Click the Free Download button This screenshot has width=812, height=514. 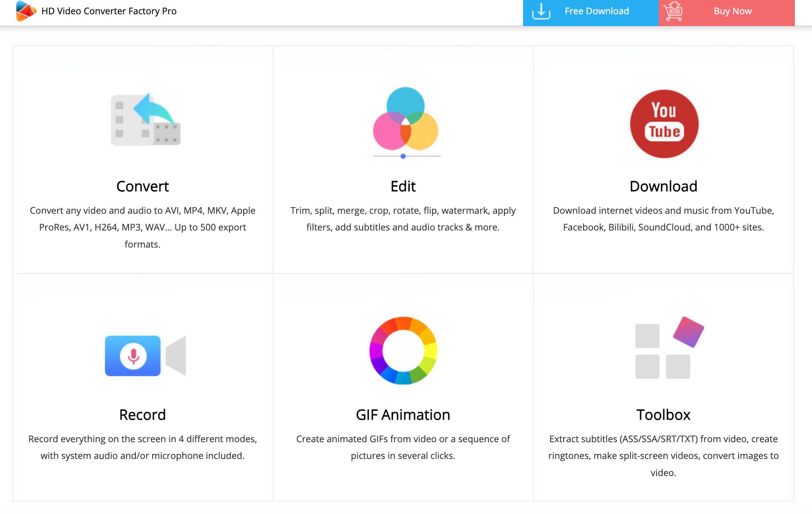click(x=591, y=13)
